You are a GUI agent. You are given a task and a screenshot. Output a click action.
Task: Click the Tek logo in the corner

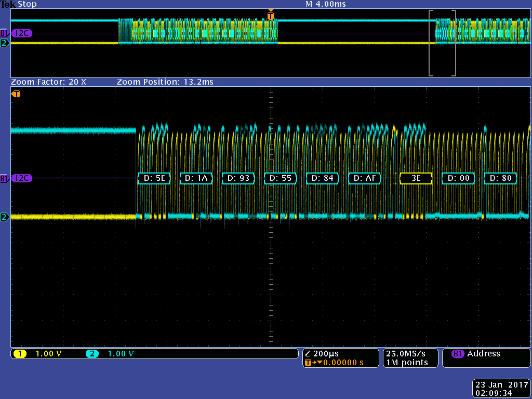click(8, 4)
